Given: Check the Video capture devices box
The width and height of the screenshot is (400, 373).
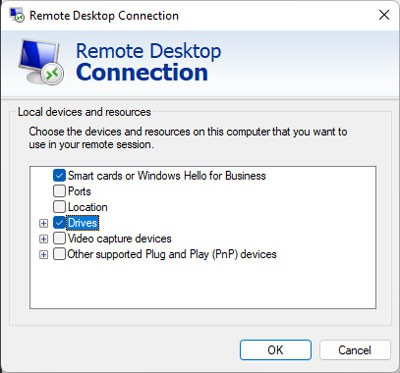Looking at the screenshot, I should [59, 239].
